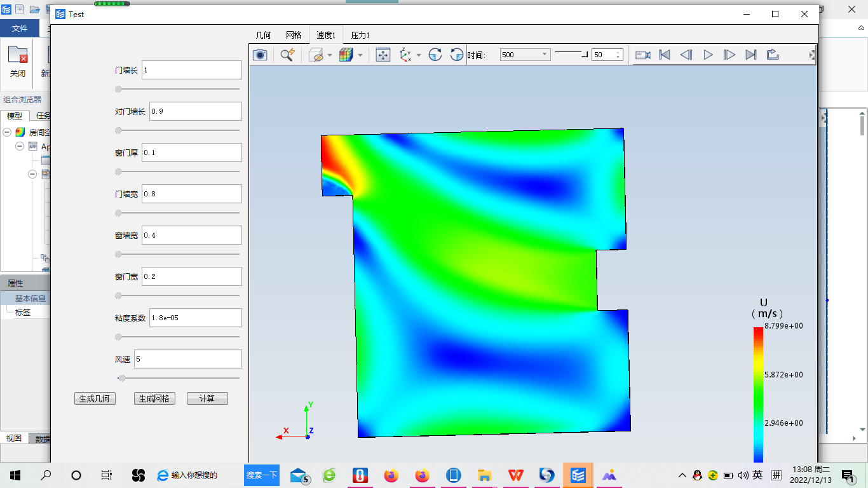The width and height of the screenshot is (868, 488).
Task: Jump to last frame of animation
Action: pos(751,55)
